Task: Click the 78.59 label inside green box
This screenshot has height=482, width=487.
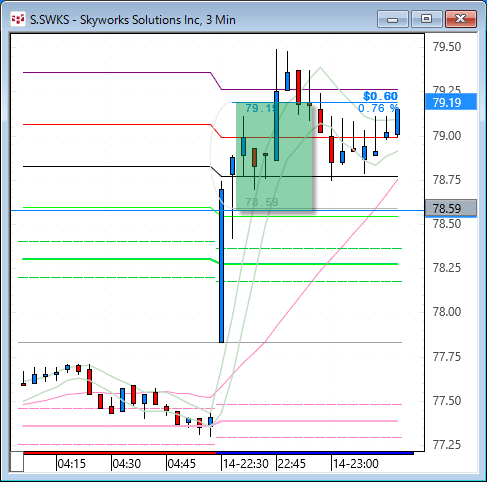Action: tap(262, 202)
